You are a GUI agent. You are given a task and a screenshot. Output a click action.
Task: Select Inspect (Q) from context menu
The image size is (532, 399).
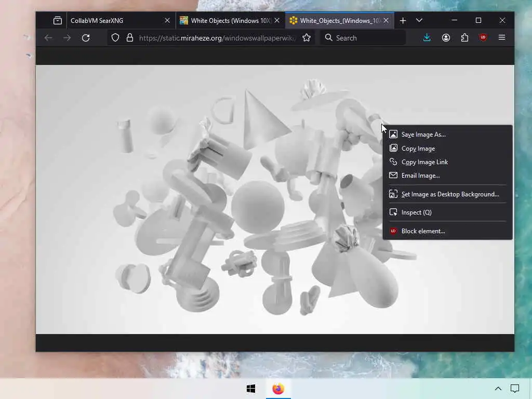[x=447, y=212]
